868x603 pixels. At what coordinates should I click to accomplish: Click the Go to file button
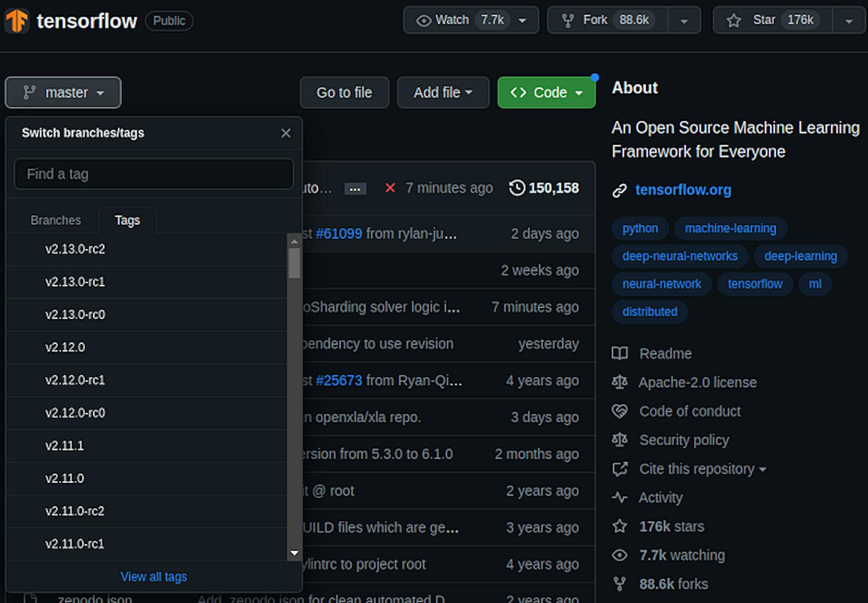click(x=344, y=93)
